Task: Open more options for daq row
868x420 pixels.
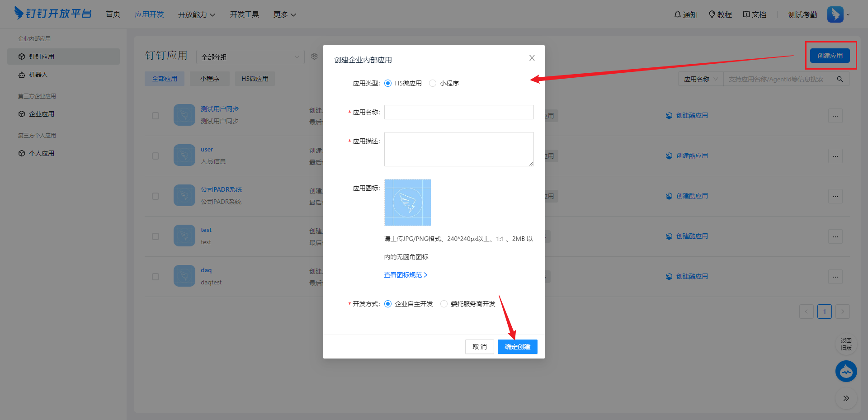Action: (835, 277)
